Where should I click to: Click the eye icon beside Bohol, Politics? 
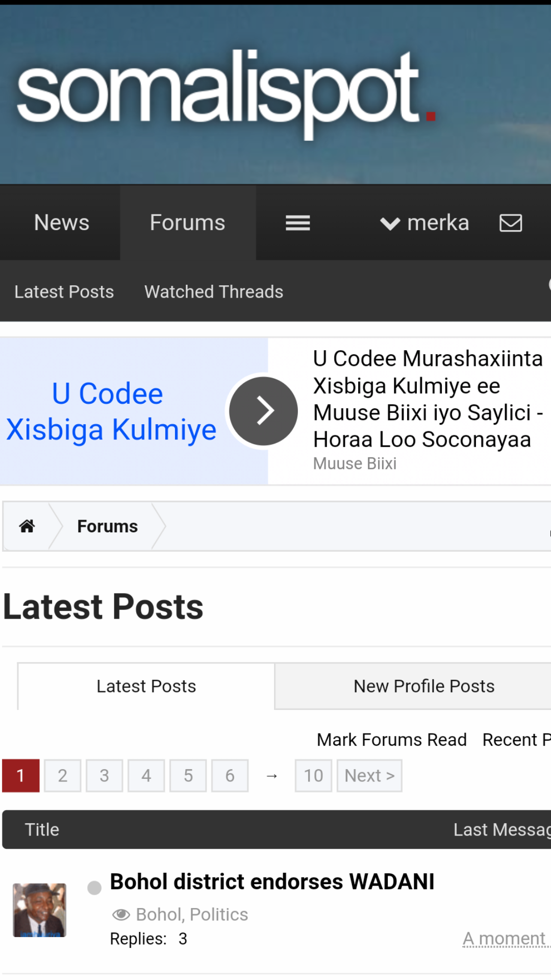point(121,914)
